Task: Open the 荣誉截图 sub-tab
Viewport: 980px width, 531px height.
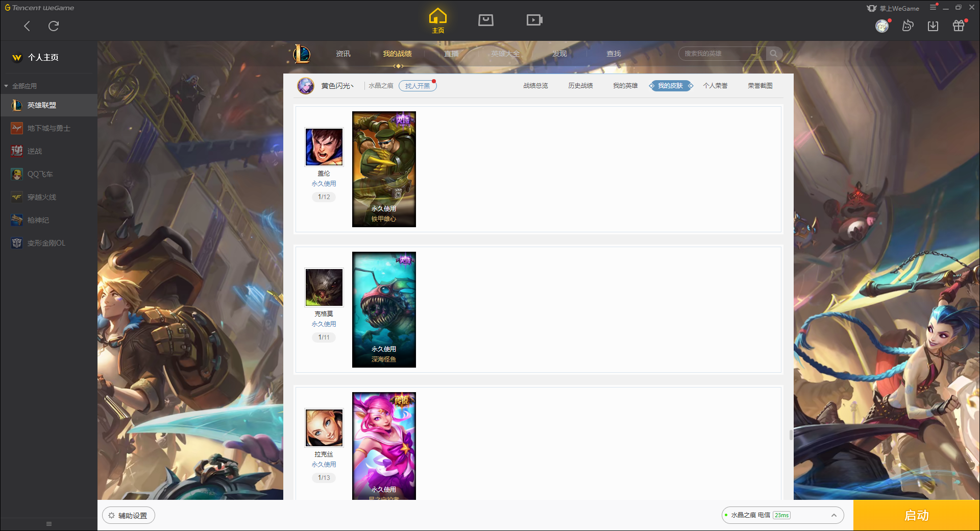Action: (x=760, y=86)
